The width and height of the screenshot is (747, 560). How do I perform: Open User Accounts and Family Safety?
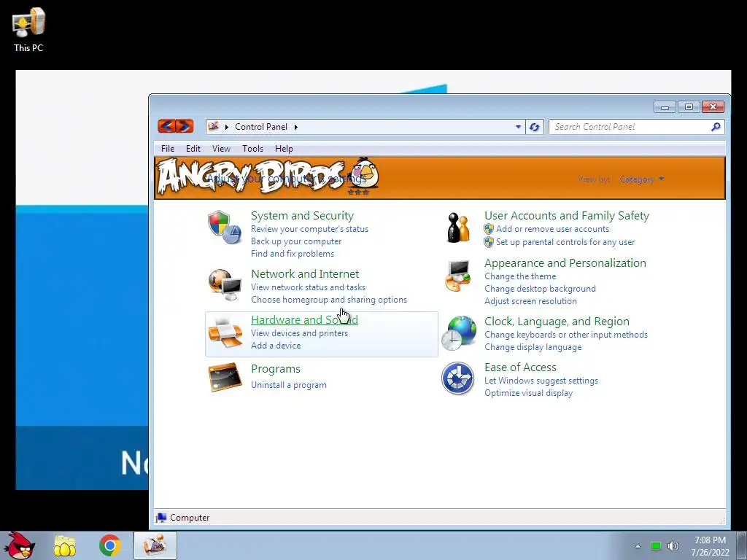pyautogui.click(x=566, y=216)
